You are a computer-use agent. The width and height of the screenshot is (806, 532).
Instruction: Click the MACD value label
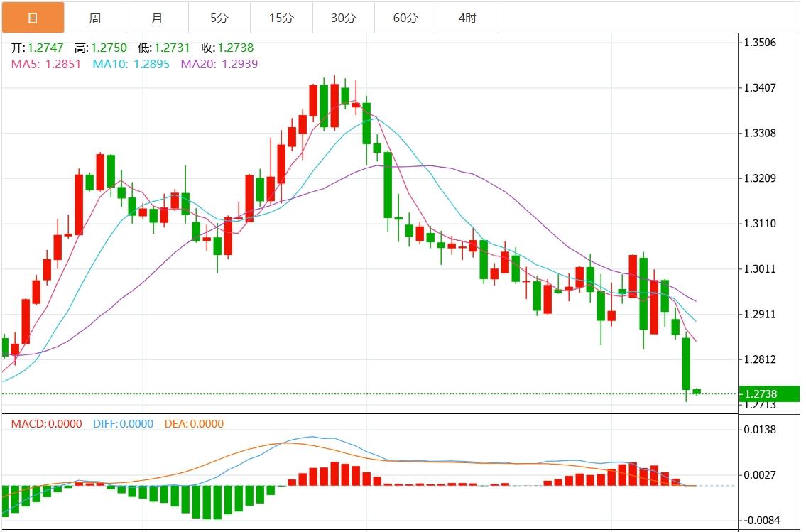click(x=46, y=424)
